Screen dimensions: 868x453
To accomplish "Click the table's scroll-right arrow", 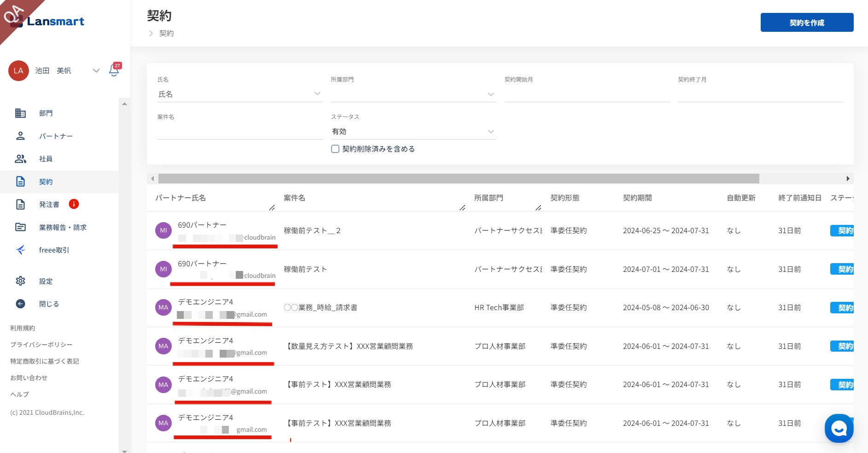I will 848,178.
